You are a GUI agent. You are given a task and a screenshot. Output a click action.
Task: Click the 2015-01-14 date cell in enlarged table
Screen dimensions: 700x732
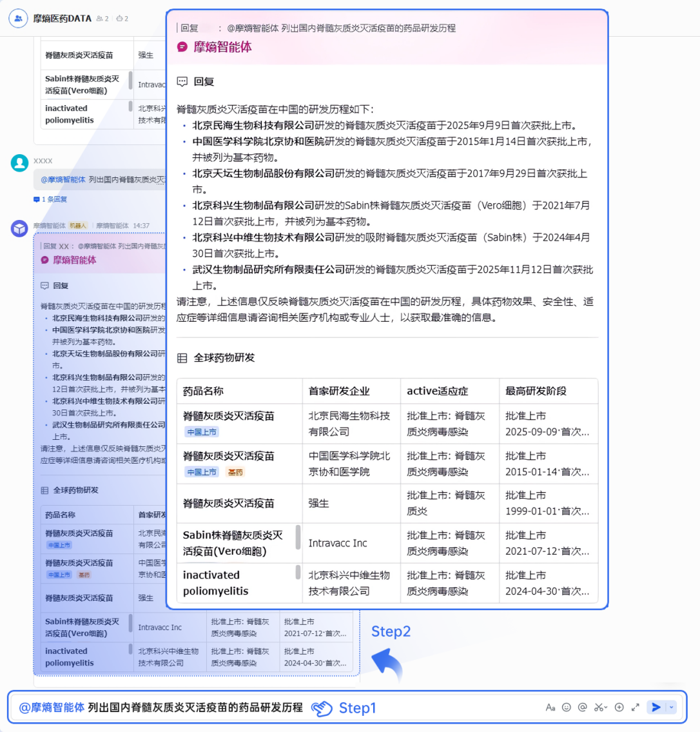pyautogui.click(x=549, y=464)
